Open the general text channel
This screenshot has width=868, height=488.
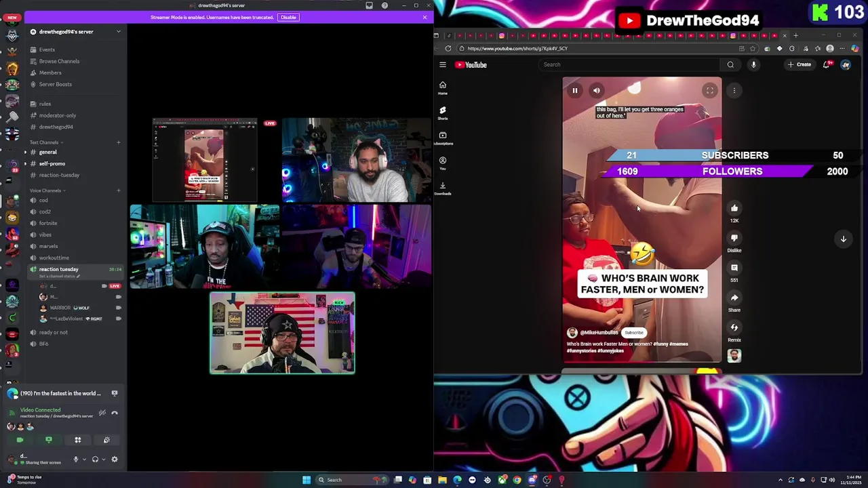point(47,152)
